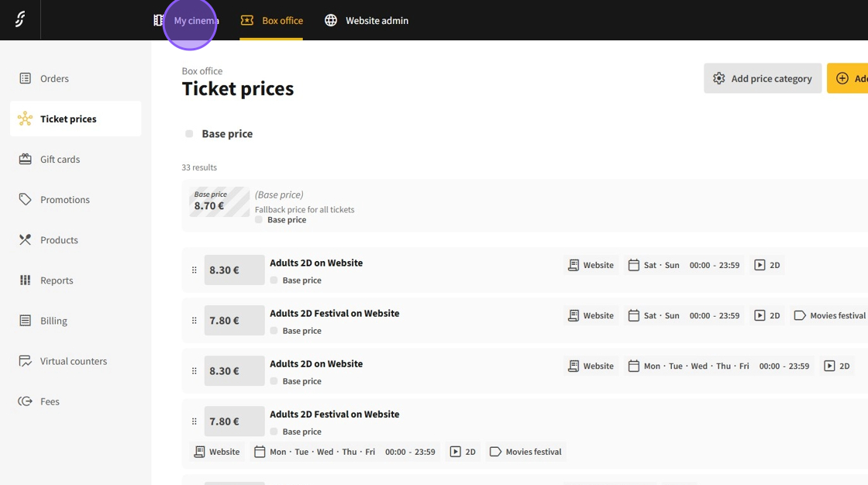Open Virtual counters page
The width and height of the screenshot is (868, 485).
coord(73,360)
